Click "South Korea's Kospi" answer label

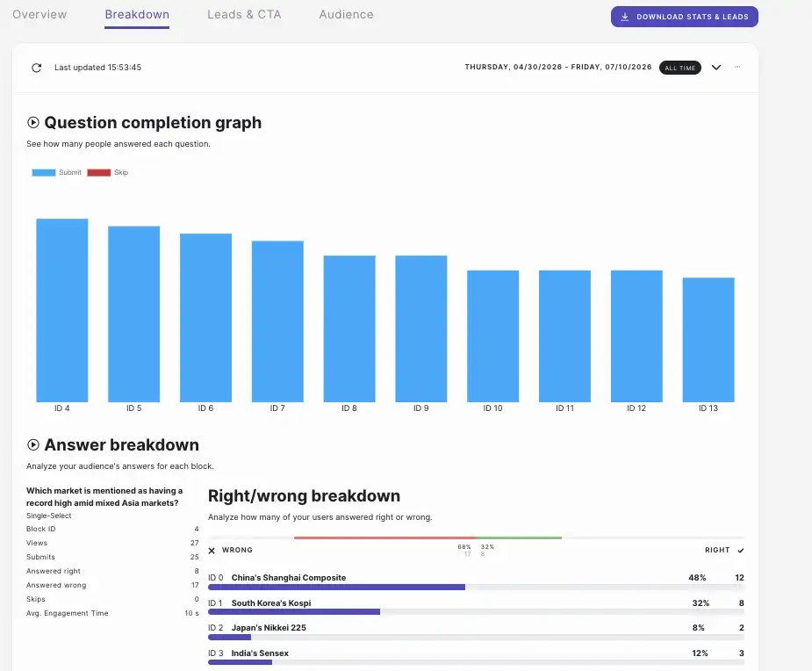coord(271,602)
